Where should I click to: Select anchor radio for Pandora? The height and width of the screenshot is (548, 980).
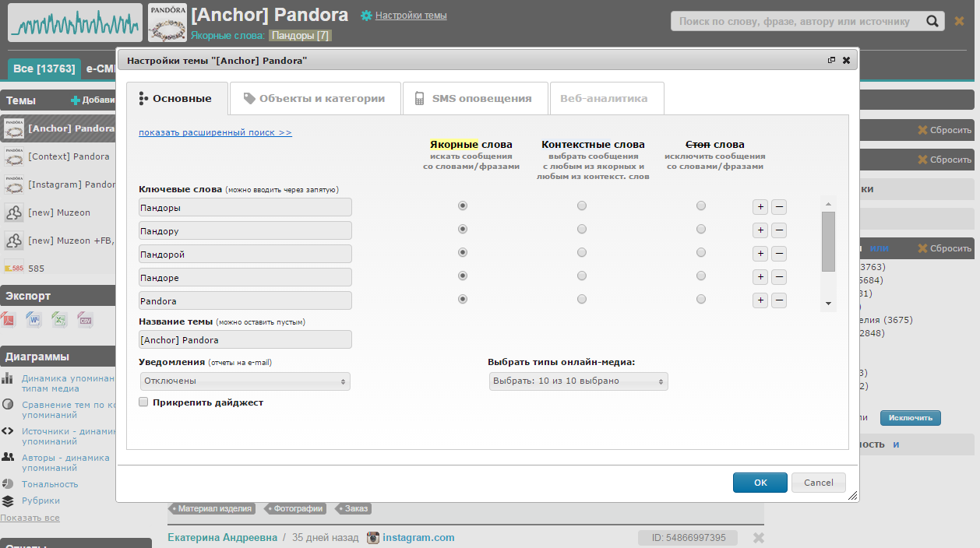pyautogui.click(x=463, y=299)
